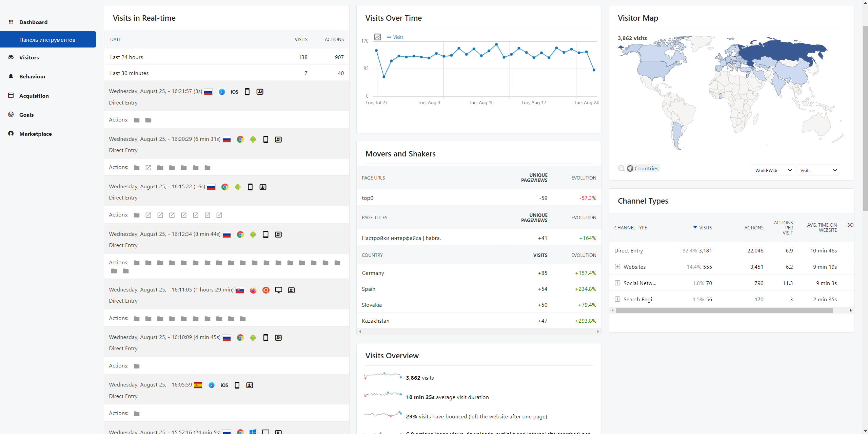Viewport: 868px width, 434px height.
Task: Click the Last 24 hours row
Action: 226,57
